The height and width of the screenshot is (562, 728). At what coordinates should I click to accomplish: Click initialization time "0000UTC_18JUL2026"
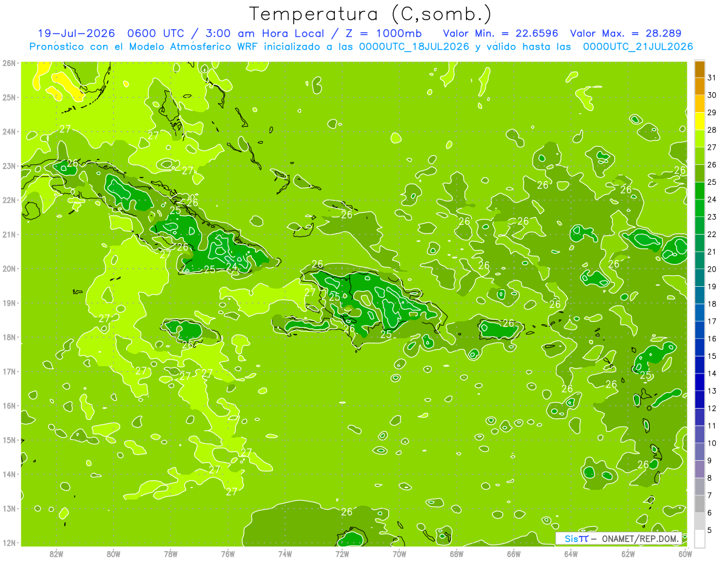click(x=414, y=47)
